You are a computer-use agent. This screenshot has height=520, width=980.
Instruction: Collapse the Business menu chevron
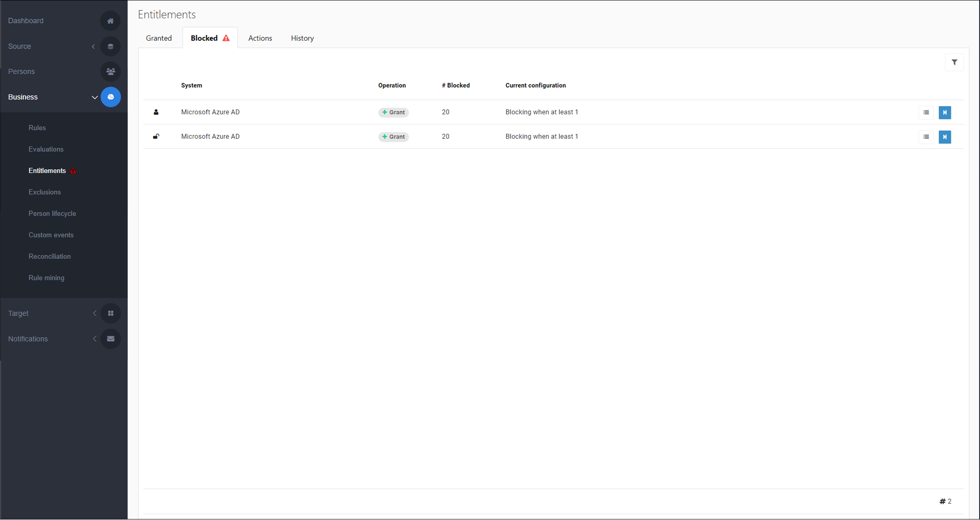click(x=94, y=97)
